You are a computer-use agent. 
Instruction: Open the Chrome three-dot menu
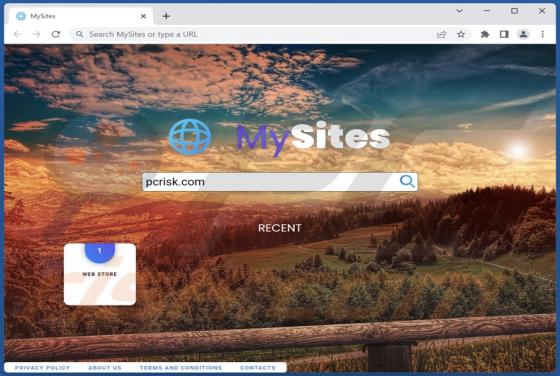(x=542, y=34)
